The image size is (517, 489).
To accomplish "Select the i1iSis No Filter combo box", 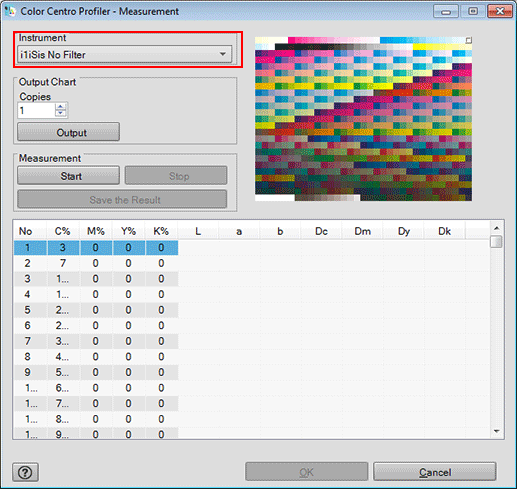I will [124, 54].
